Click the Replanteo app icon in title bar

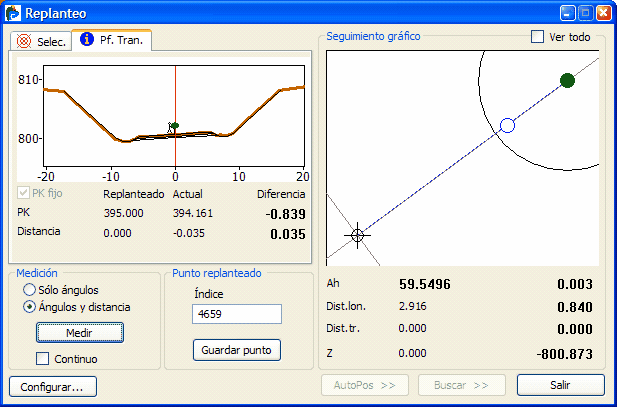point(13,13)
